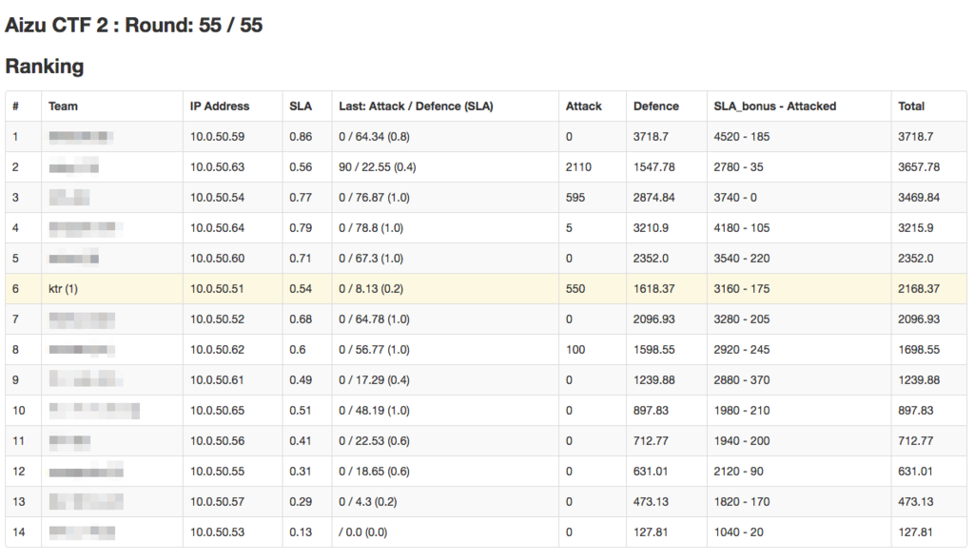Click the Ranking heading

(x=44, y=66)
